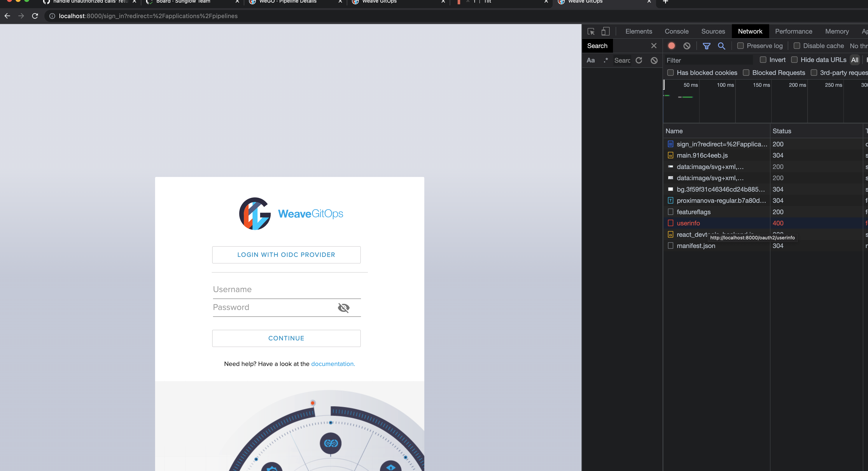Click the browser forward arrow
The width and height of the screenshot is (868, 471).
point(21,16)
